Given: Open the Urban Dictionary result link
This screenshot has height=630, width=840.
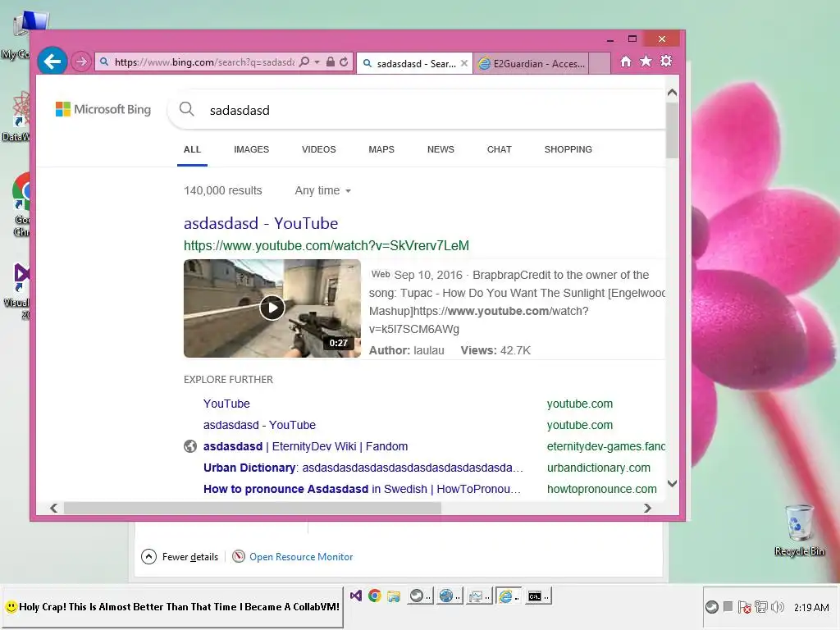Looking at the screenshot, I should tap(363, 468).
